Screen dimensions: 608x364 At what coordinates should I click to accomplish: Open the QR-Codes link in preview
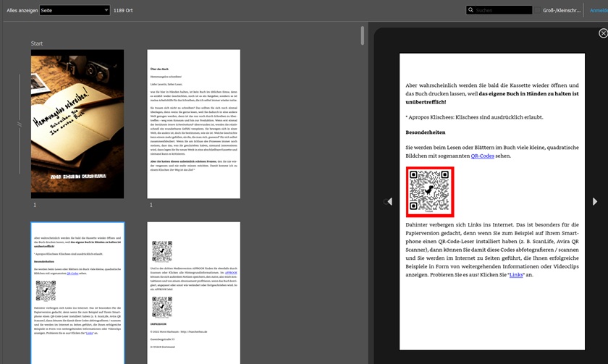tap(482, 156)
